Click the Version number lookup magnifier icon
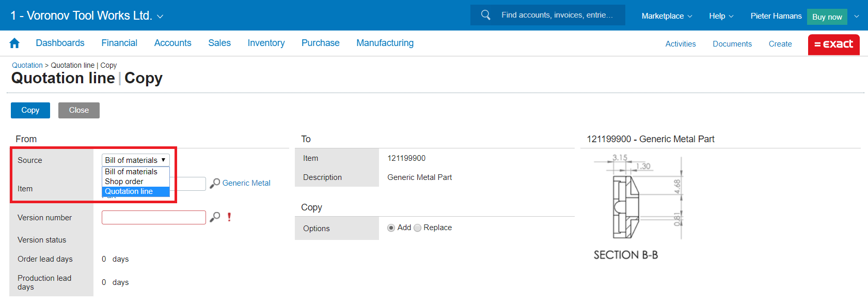Viewport: 868px width, 302px height. click(x=215, y=217)
